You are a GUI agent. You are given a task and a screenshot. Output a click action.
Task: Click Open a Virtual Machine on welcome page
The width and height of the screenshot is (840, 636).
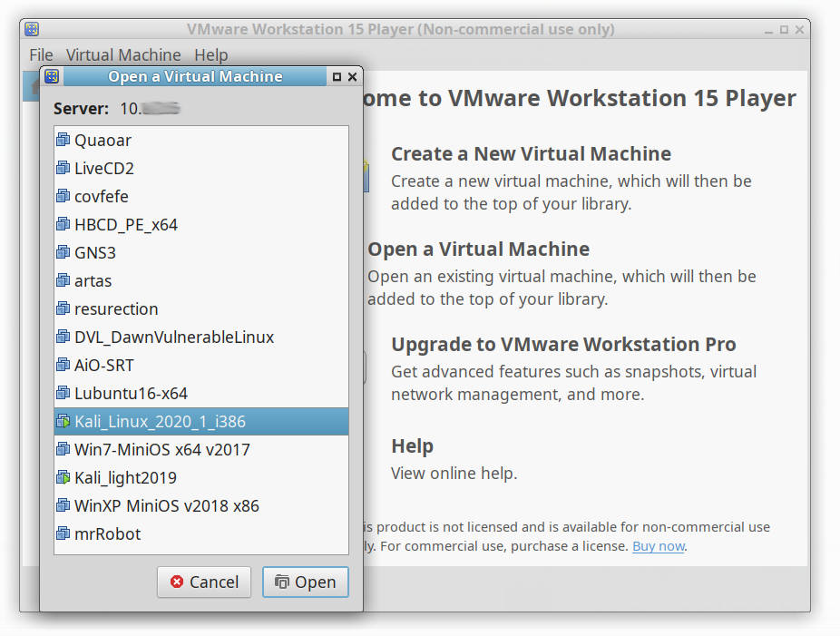[478, 250]
